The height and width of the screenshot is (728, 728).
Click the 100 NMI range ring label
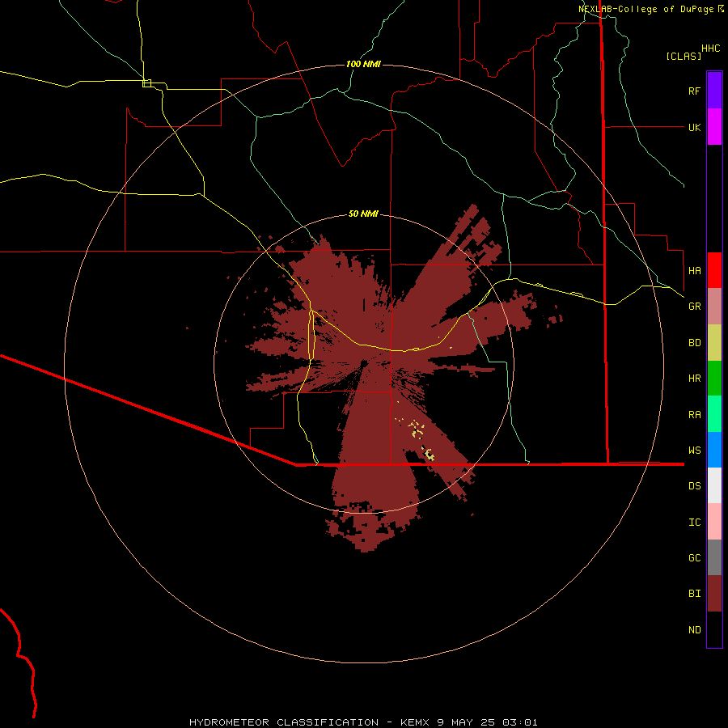[363, 64]
